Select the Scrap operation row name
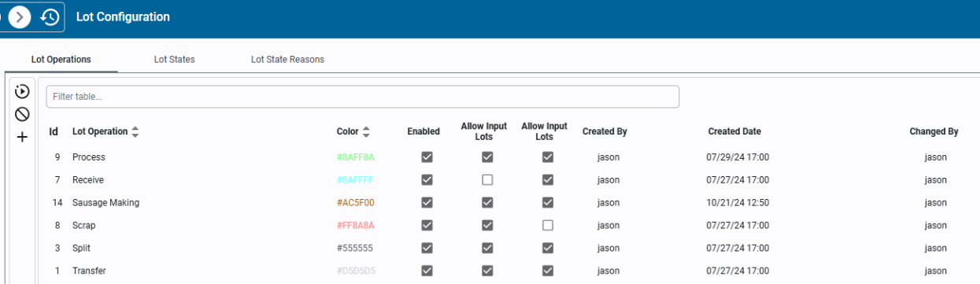 (84, 226)
